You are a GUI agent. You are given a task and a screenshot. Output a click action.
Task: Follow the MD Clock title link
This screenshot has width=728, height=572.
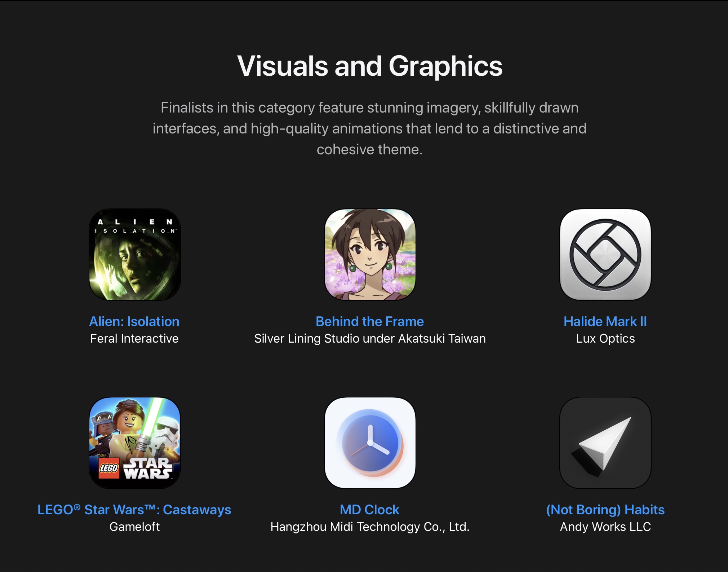[370, 510]
